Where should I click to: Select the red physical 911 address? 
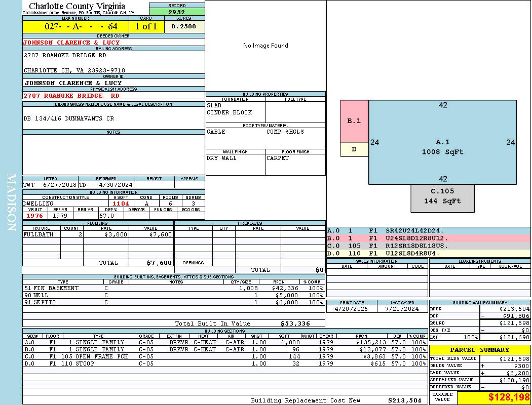click(71, 95)
